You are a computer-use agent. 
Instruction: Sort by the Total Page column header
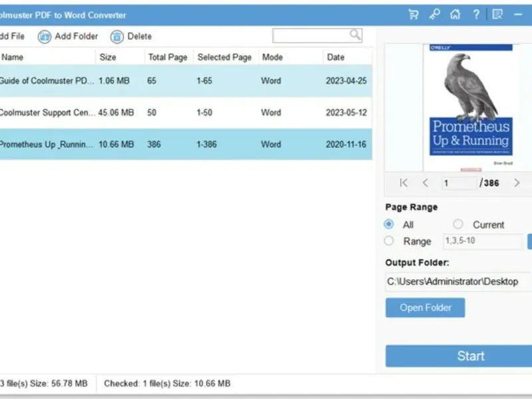click(x=169, y=57)
